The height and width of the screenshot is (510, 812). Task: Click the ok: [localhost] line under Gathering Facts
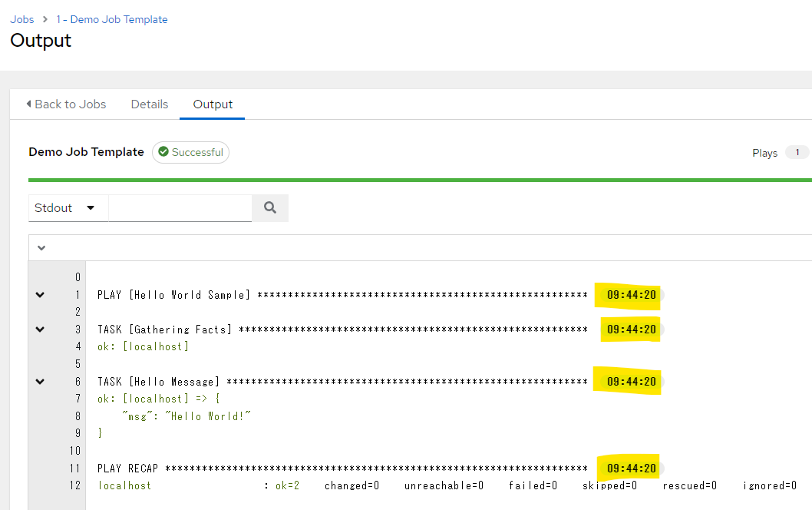click(143, 346)
